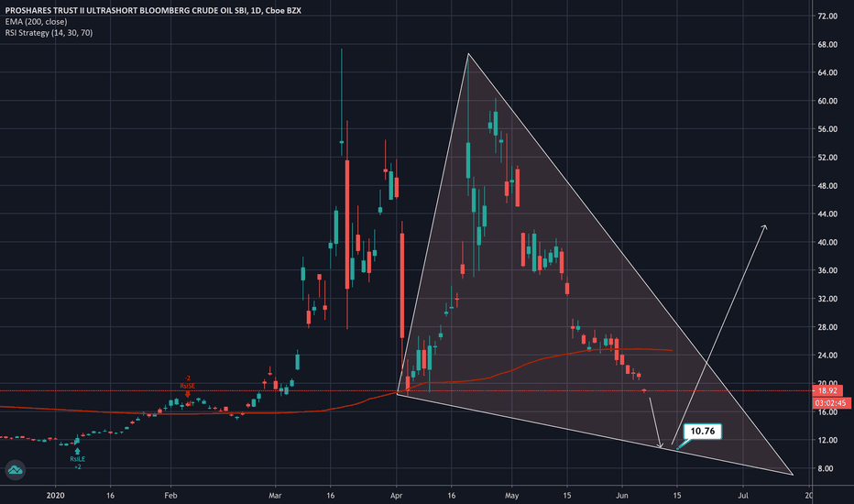Click the 40.00 price axis label
Image resolution: width=854 pixels, height=504 pixels.
tap(827, 243)
